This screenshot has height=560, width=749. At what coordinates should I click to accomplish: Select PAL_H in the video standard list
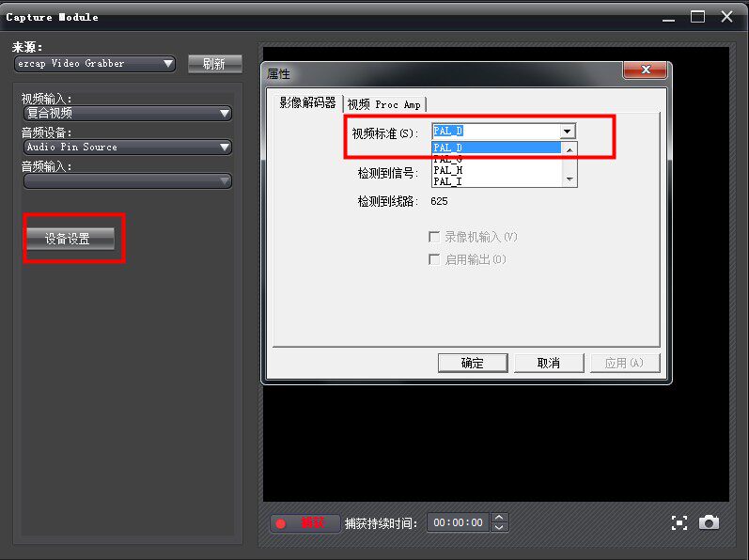click(x=497, y=170)
